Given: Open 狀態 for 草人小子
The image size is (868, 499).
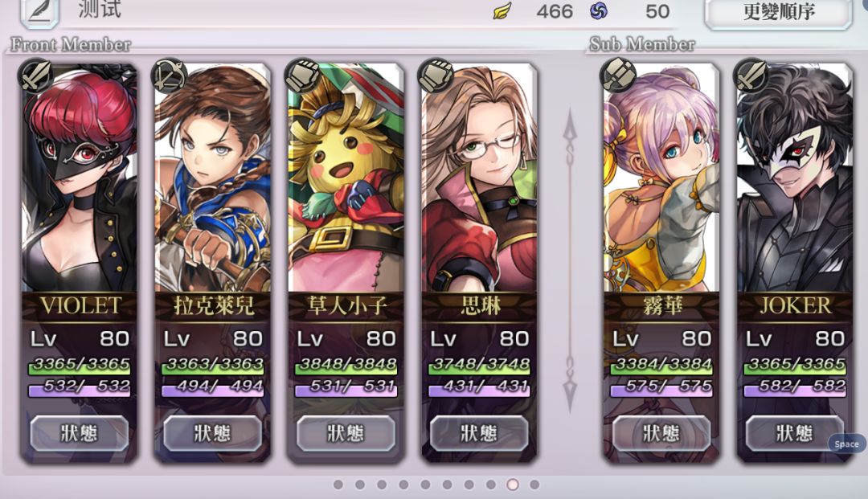Looking at the screenshot, I should point(346,433).
